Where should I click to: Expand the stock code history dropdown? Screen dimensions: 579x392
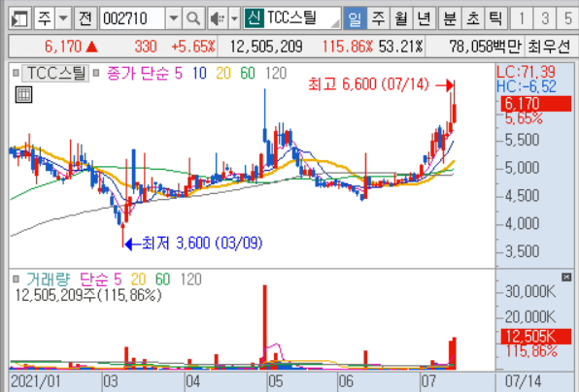pos(173,18)
